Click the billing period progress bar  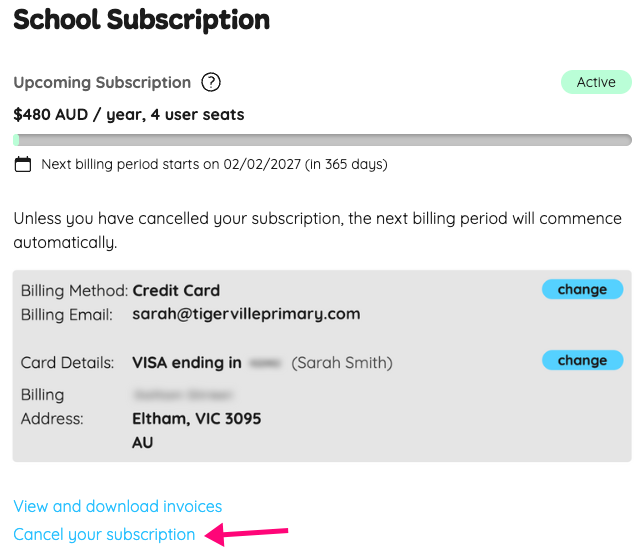coord(322,140)
